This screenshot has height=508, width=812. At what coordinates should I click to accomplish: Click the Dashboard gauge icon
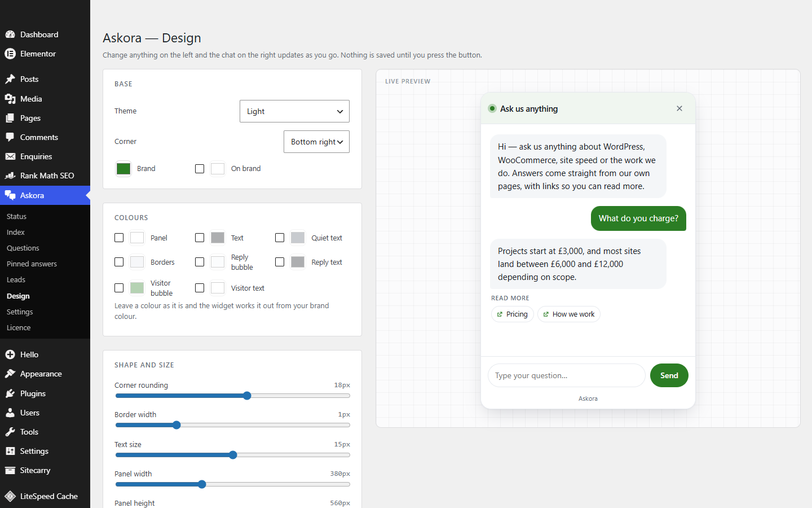tap(10, 34)
